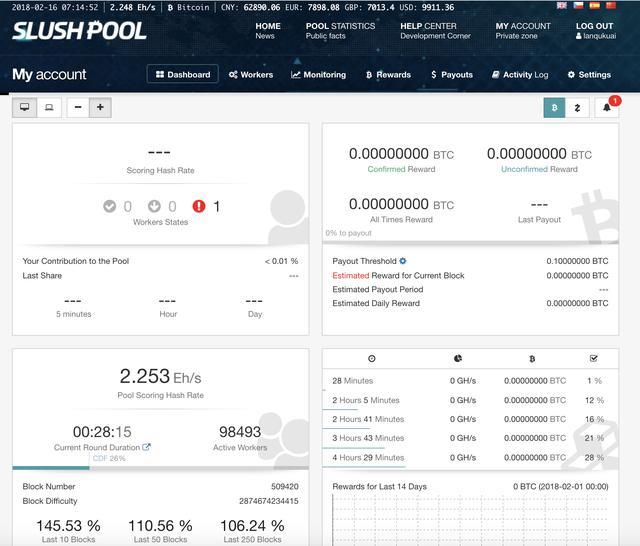Go to the Payouts tab
Image resolution: width=640 pixels, height=546 pixels.
(451, 74)
